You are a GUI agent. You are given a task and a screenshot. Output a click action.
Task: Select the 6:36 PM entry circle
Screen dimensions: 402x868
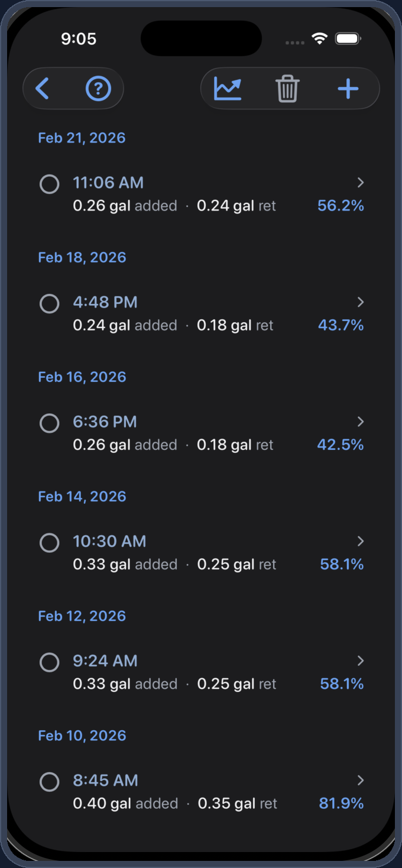point(49,423)
